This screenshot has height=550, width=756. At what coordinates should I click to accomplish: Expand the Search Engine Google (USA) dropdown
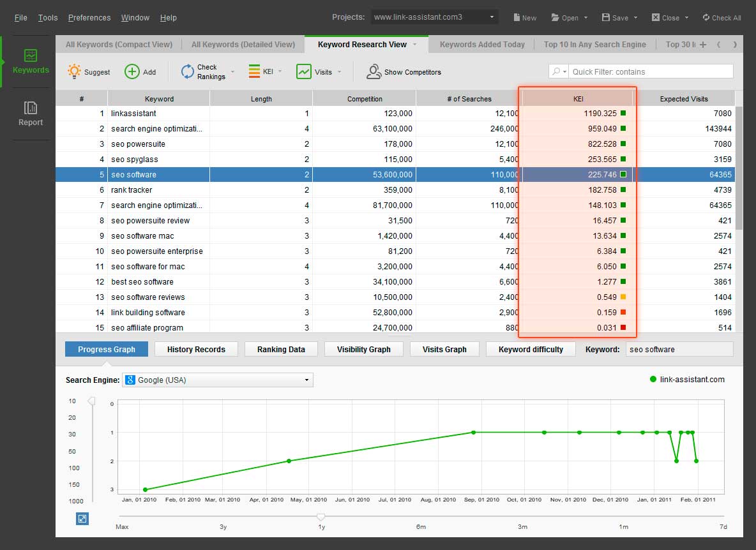[x=306, y=380]
